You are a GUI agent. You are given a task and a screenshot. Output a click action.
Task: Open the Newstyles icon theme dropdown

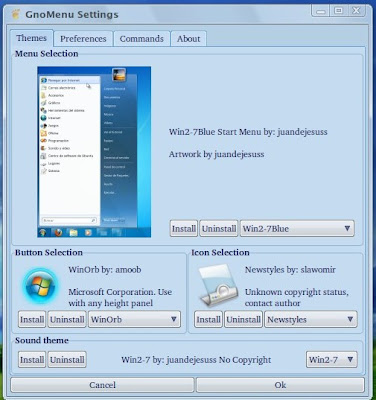[x=311, y=319]
